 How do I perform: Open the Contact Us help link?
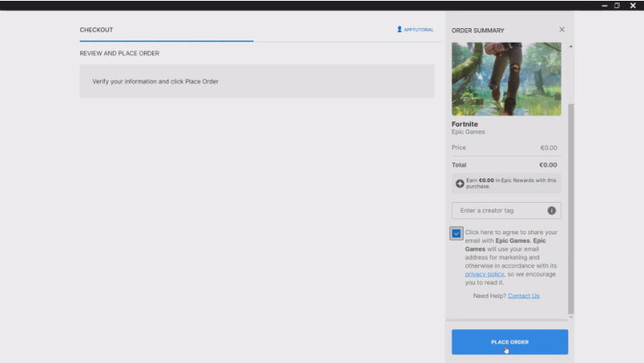click(523, 295)
